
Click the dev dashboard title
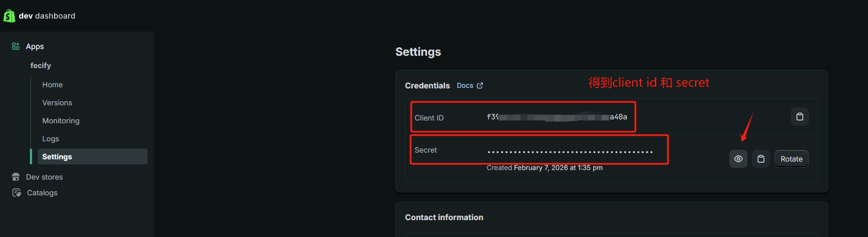pyautogui.click(x=47, y=16)
